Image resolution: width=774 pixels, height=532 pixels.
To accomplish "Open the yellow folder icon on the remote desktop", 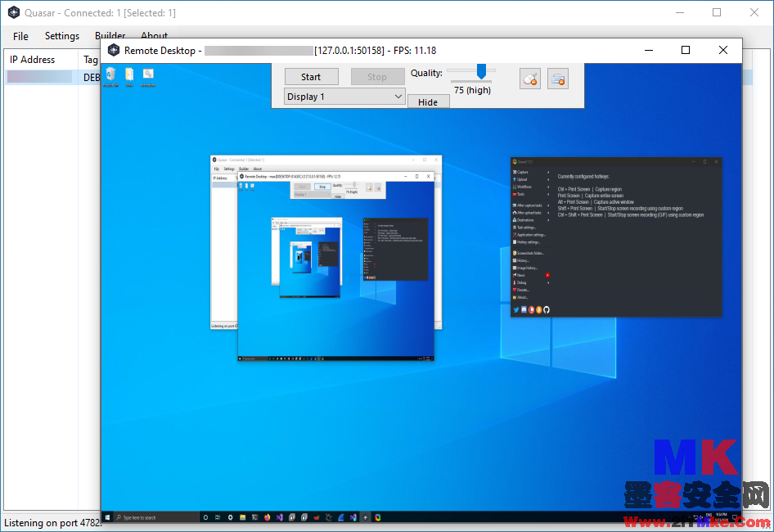I will pos(128,74).
